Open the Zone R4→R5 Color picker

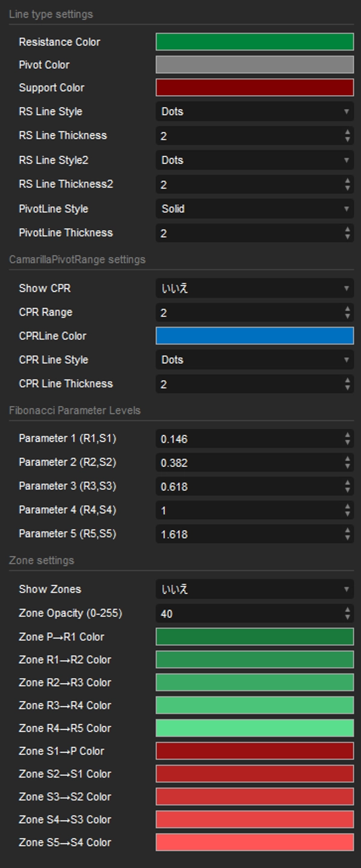click(254, 728)
